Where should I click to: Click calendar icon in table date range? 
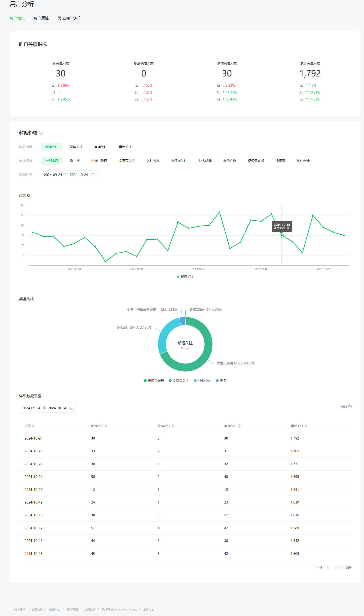tap(71, 408)
